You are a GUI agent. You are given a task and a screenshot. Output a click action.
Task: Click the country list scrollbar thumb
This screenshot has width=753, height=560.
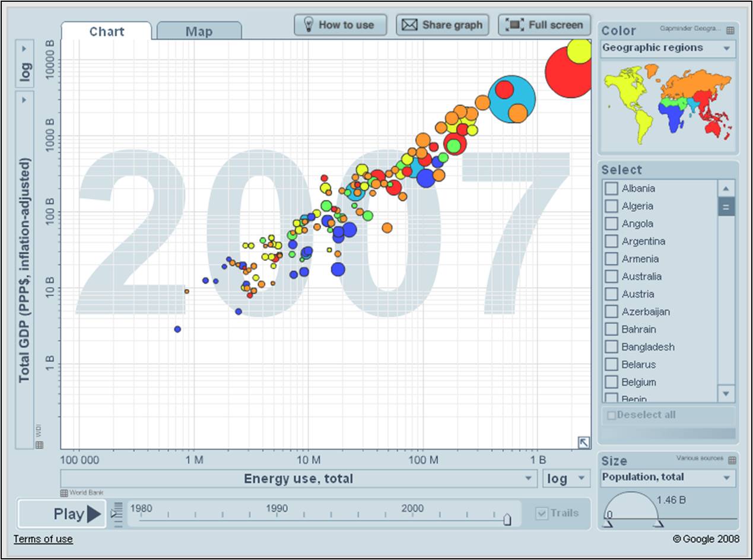726,207
